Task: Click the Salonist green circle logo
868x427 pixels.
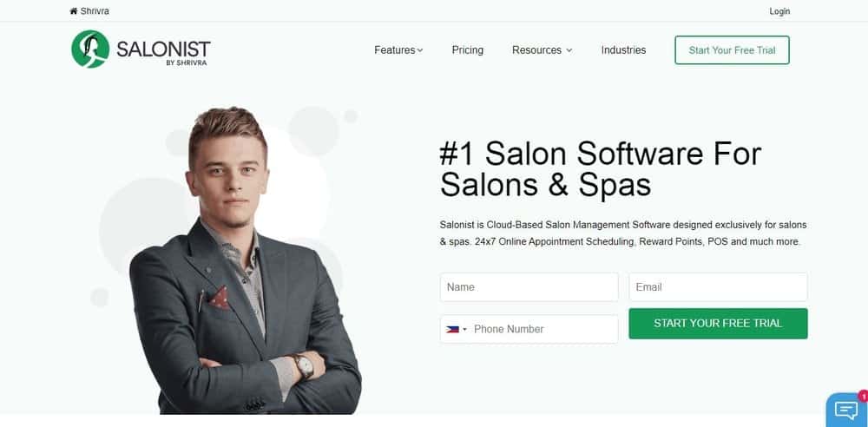Action: [x=90, y=49]
